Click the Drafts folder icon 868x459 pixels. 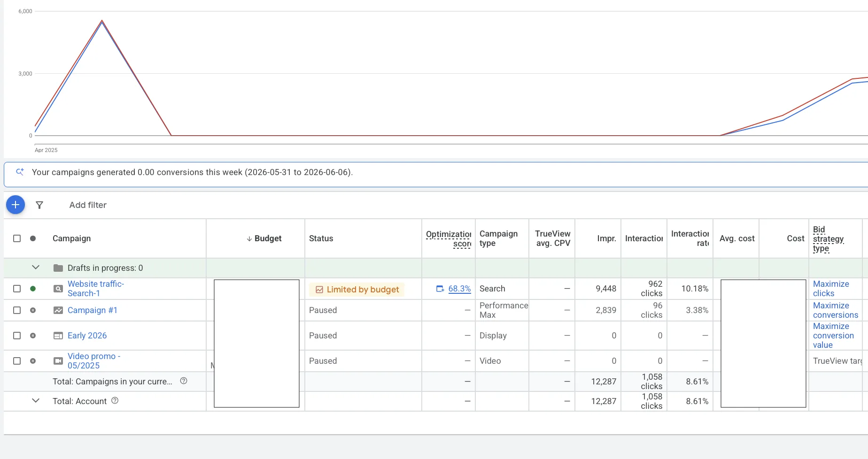click(x=58, y=268)
